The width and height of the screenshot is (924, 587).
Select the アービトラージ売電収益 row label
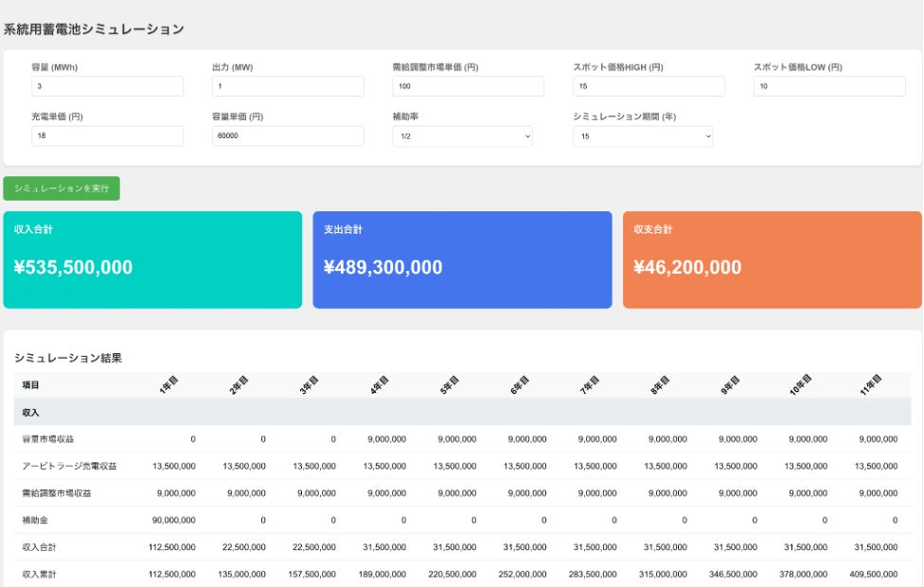69,466
